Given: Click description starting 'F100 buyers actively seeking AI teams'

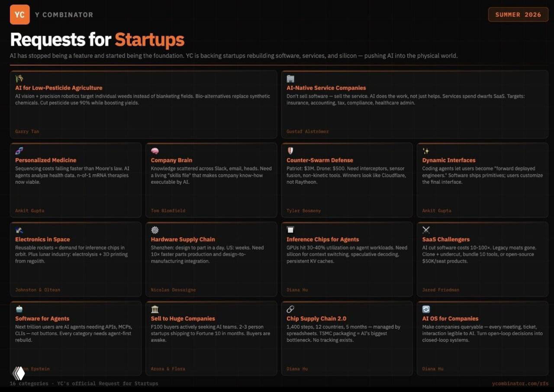Looking at the screenshot, I should (x=210, y=334).
